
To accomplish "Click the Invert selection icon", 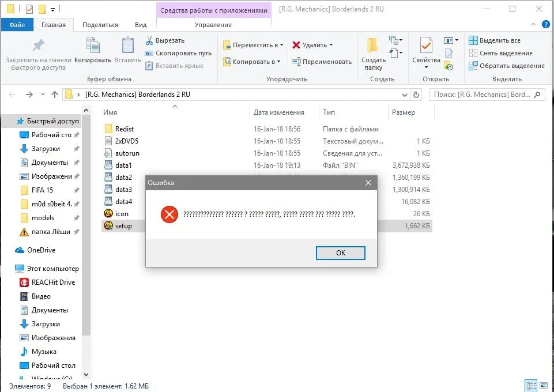I will (473, 66).
